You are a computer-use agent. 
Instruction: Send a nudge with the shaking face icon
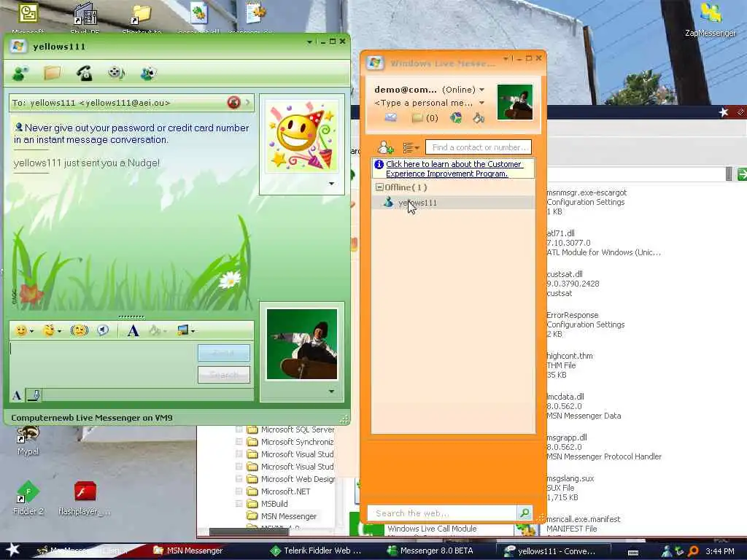click(79, 330)
